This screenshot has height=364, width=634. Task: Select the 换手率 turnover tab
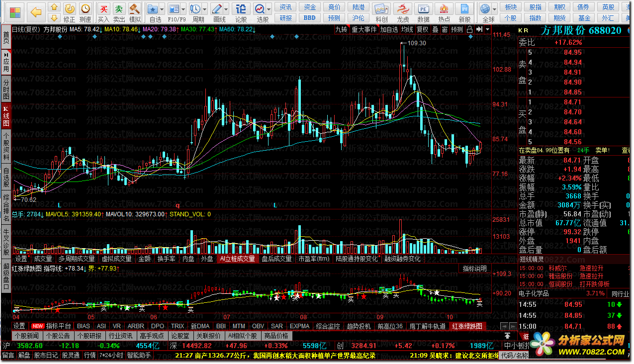(x=166, y=259)
